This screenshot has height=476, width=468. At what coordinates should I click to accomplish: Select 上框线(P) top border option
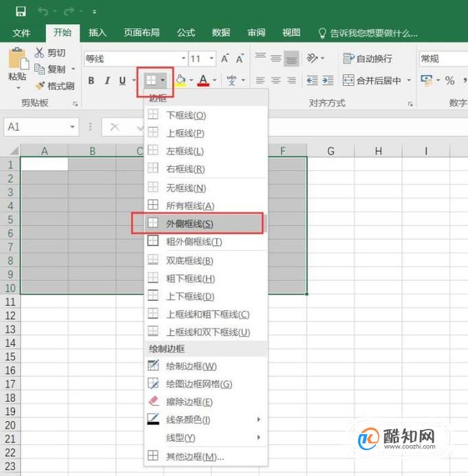(206, 133)
